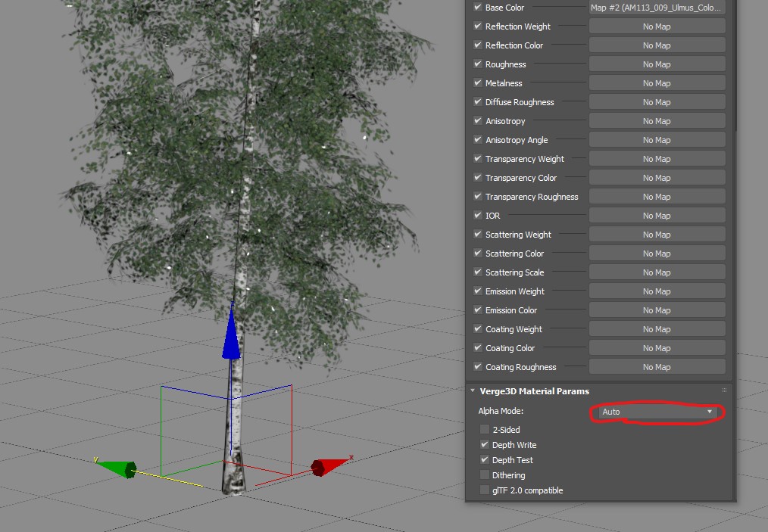The image size is (768, 532).
Task: Click the Emission Color No Map button
Action: click(x=657, y=310)
